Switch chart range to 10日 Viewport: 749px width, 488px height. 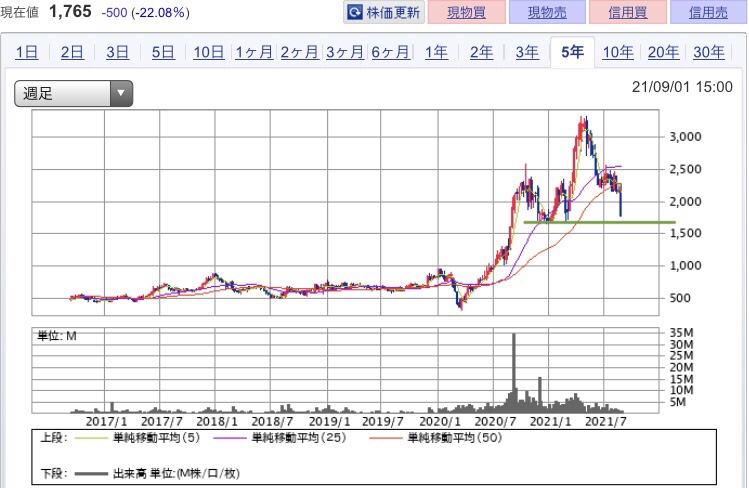click(209, 52)
